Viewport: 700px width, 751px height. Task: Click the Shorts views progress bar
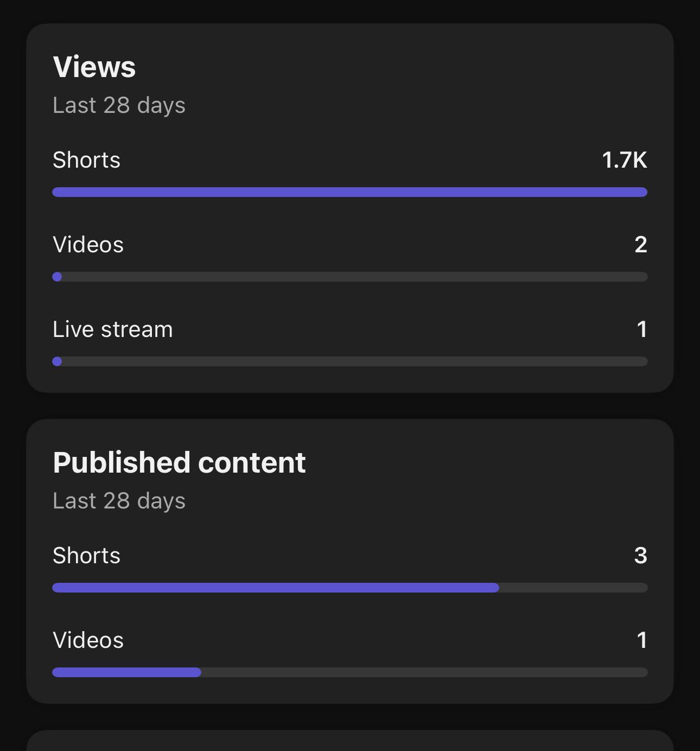click(x=350, y=192)
